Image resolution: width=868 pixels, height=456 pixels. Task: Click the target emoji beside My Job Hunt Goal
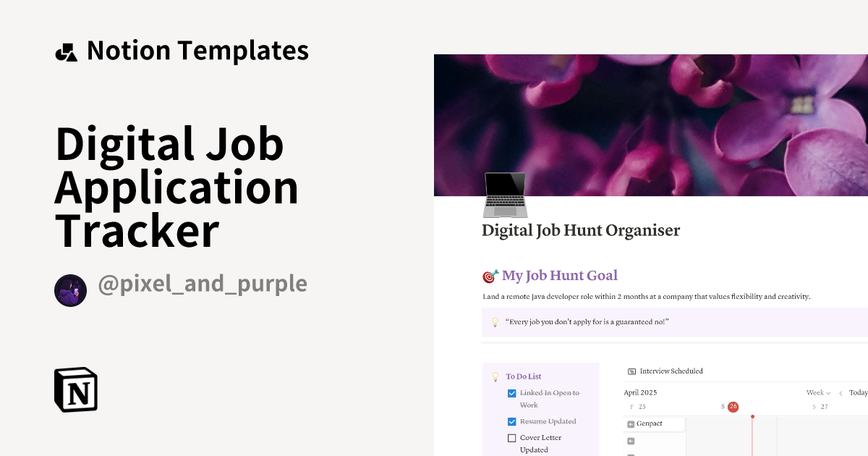489,276
